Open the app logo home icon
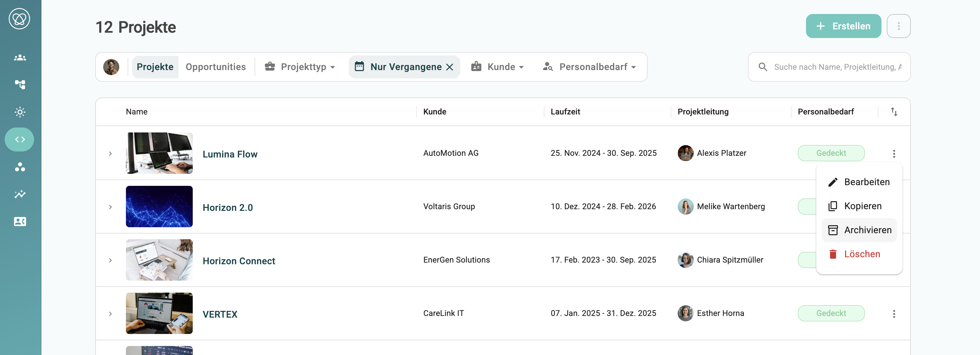The width and height of the screenshot is (980, 355). (x=19, y=19)
